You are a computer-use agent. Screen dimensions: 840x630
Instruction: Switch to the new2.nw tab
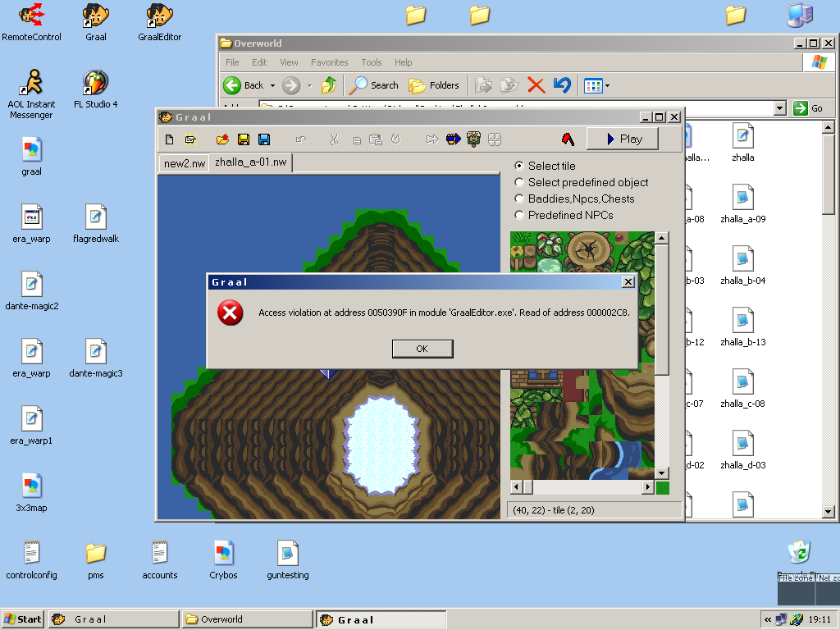coord(184,163)
